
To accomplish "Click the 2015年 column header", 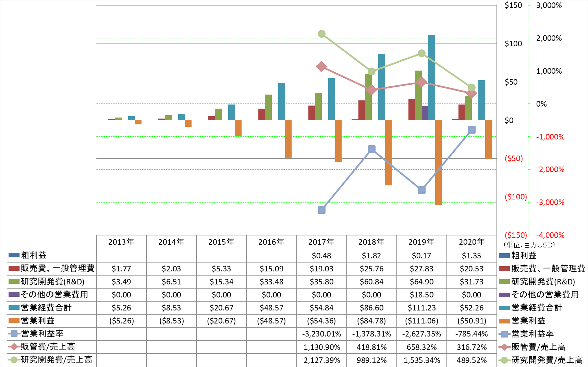I will [x=221, y=242].
